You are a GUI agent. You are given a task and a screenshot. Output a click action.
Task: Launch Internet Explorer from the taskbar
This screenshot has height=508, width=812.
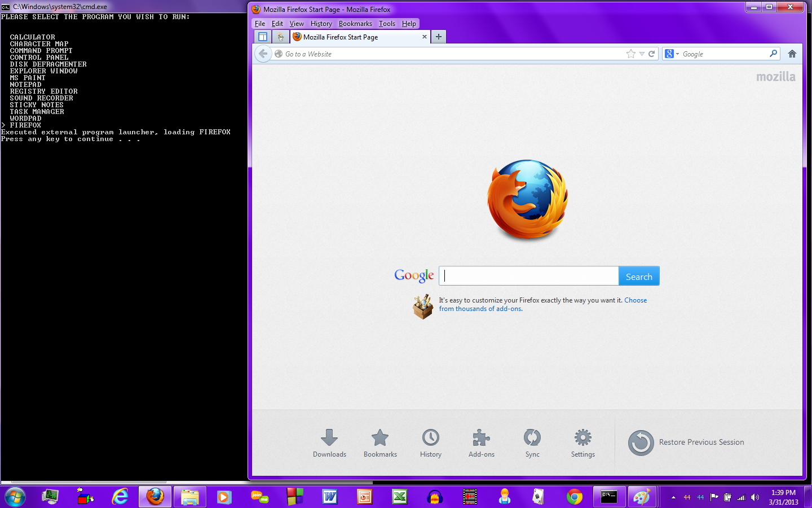pyautogui.click(x=120, y=497)
